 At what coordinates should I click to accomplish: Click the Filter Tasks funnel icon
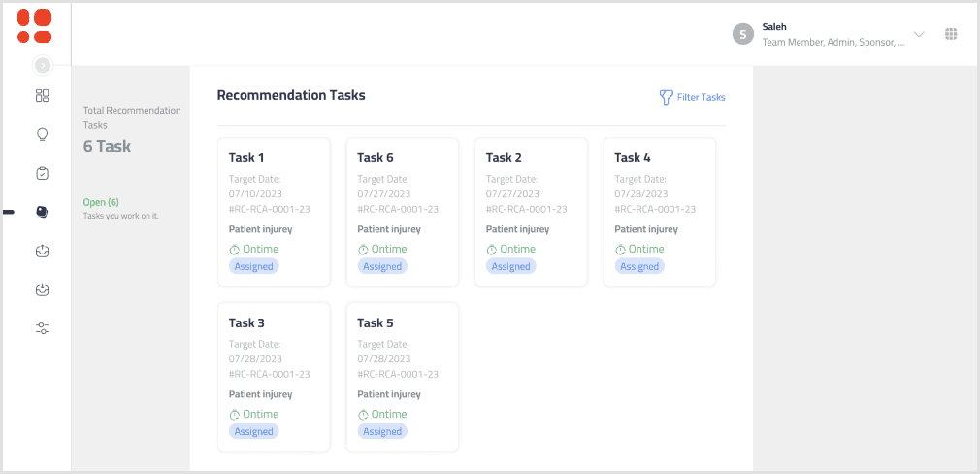[666, 97]
